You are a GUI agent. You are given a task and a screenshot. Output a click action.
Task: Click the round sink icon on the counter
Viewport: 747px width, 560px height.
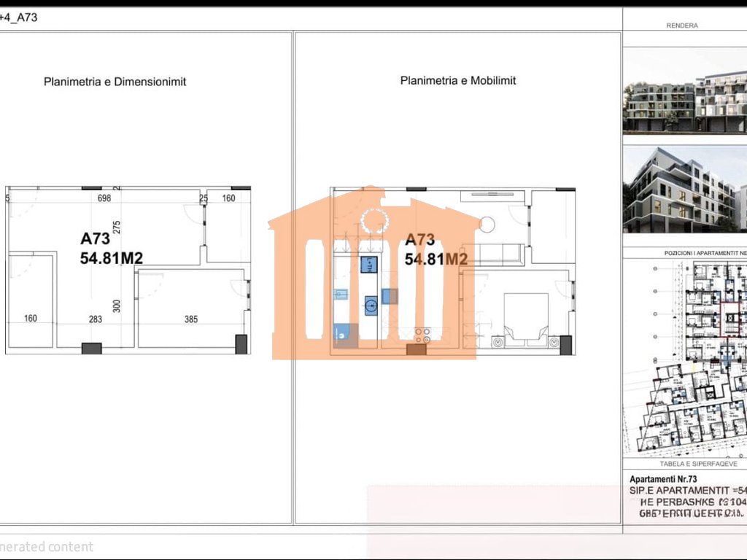(x=371, y=306)
